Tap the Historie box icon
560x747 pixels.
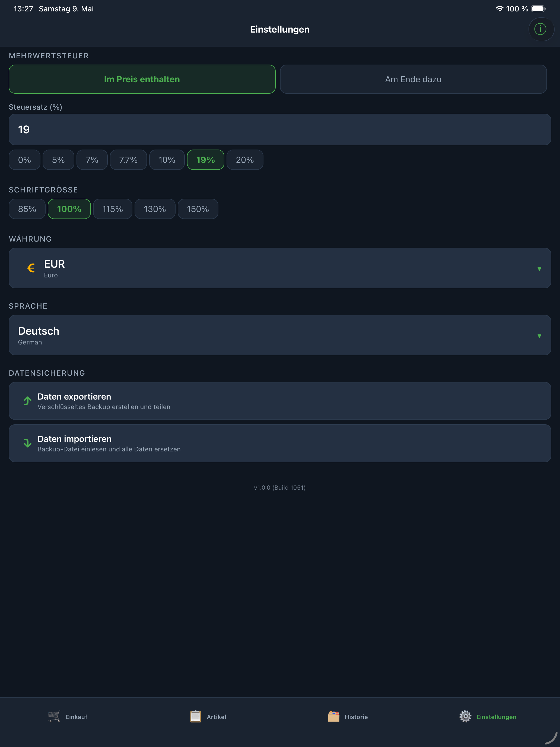click(333, 716)
